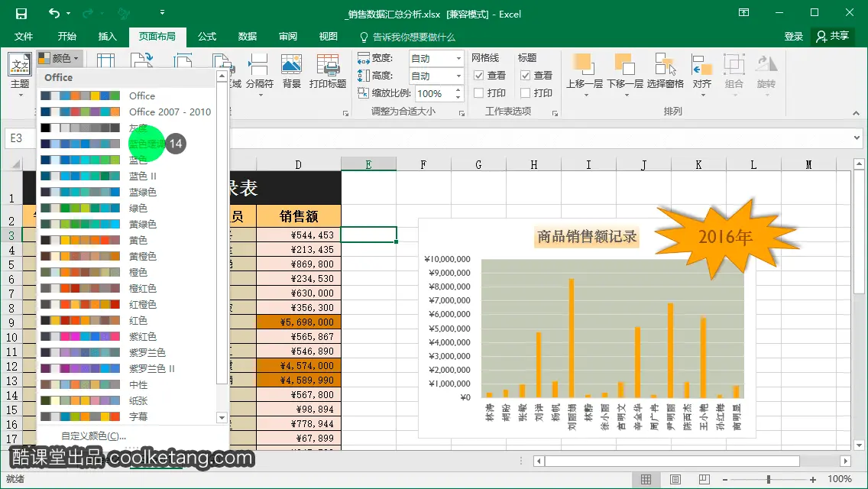Open Scale to Fit dialog launcher
Viewport: 868px width, 489px height.
[462, 114]
